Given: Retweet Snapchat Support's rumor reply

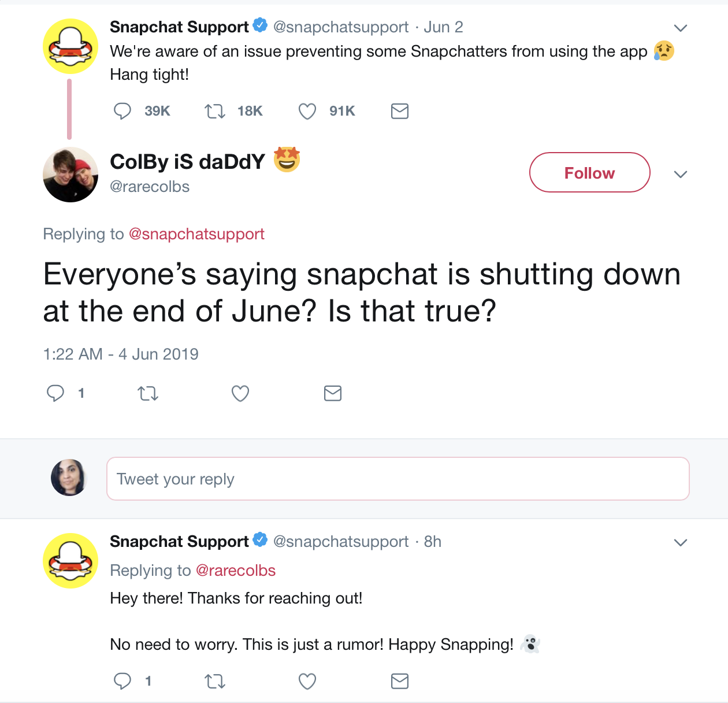Looking at the screenshot, I should pos(215,681).
